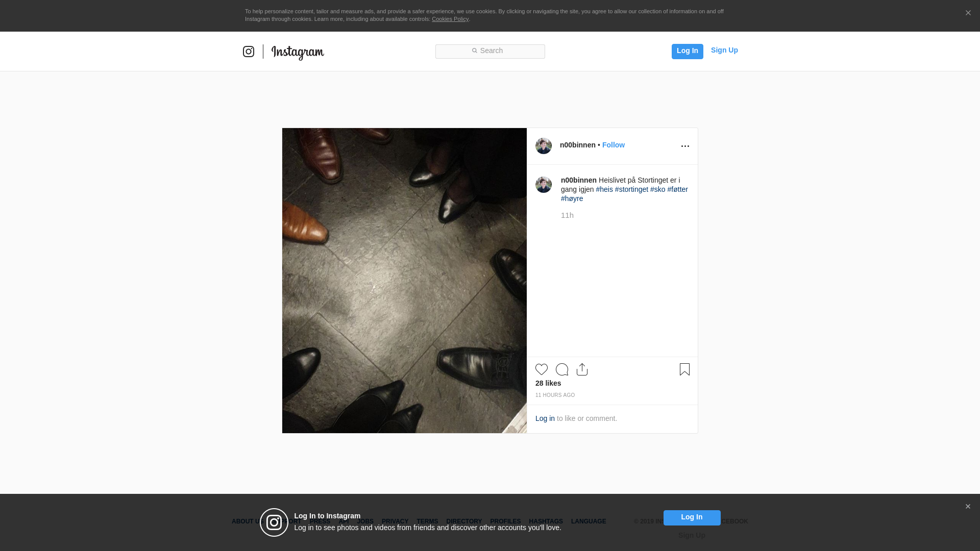Open the shoes photo of the post
Viewport: 980px width, 551px height.
[x=404, y=281]
